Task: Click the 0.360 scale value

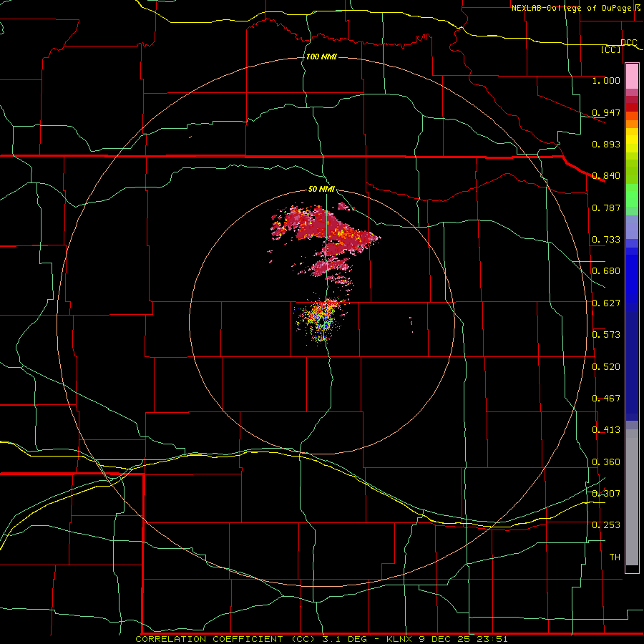Action: pos(606,462)
